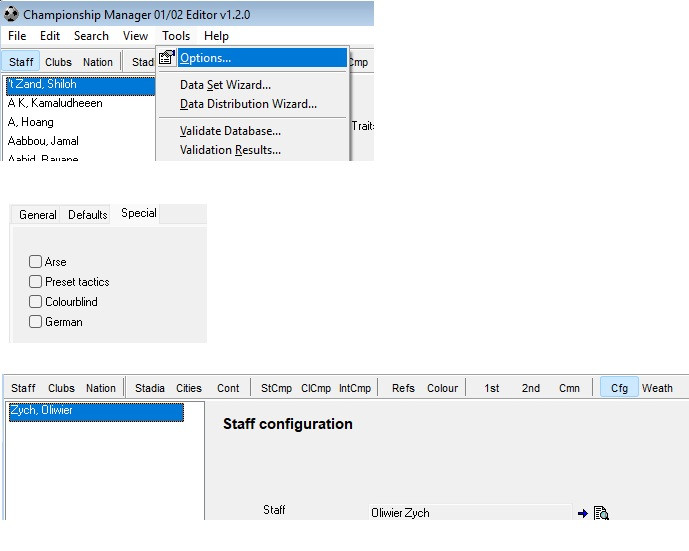Select highlighted Staff button beside the Tools menu
The width and height of the screenshot is (689, 551).
pyautogui.click(x=21, y=62)
